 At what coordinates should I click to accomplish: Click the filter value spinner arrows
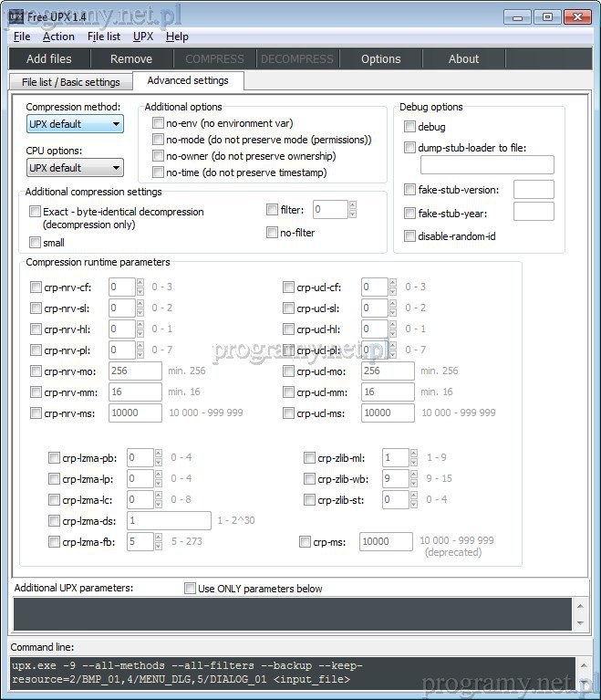[353, 210]
